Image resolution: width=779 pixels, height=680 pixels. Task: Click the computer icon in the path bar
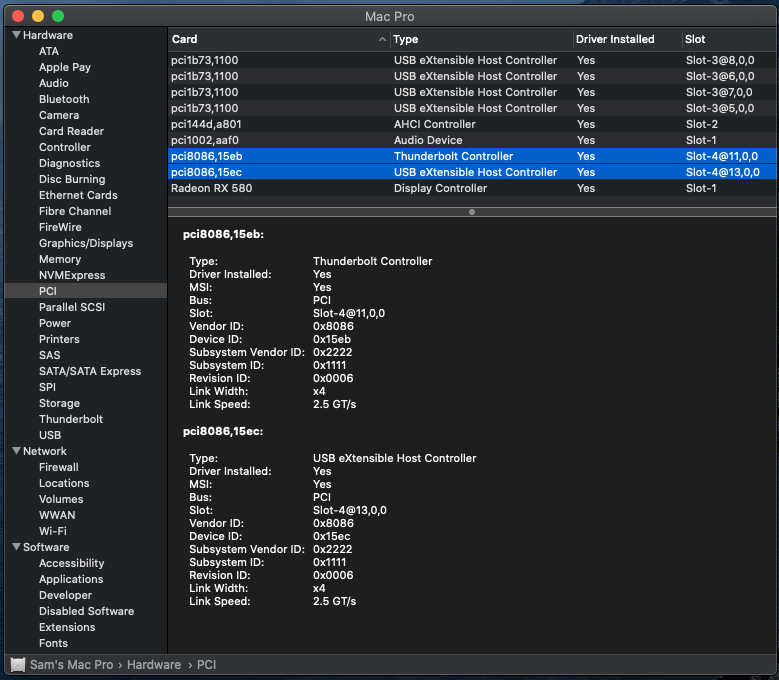point(17,665)
